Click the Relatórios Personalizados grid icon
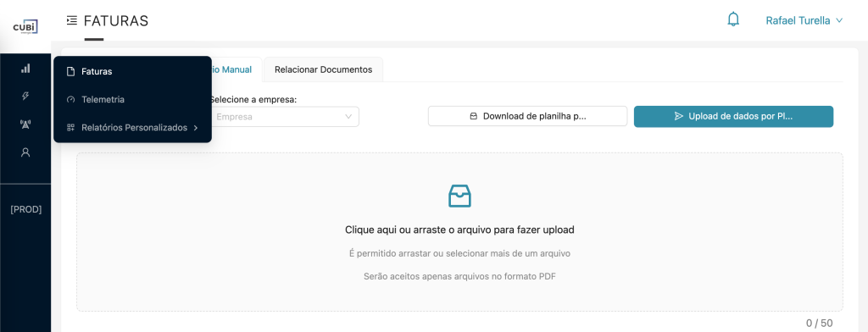Screen dimensions: 868x332 [70, 128]
